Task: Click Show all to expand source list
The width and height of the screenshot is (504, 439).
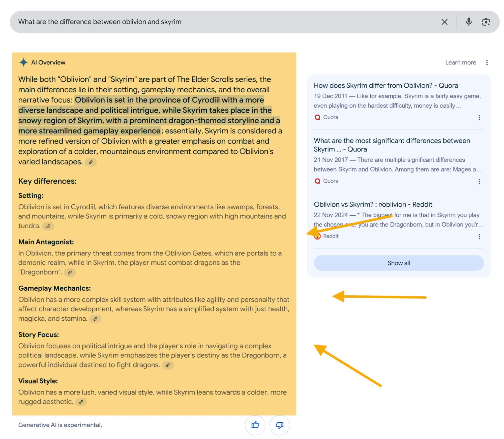Action: click(398, 263)
